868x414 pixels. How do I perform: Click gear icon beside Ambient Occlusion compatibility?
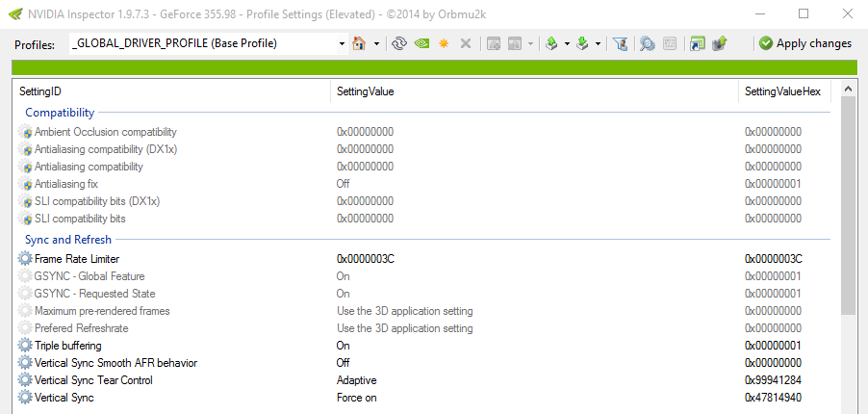(25, 132)
